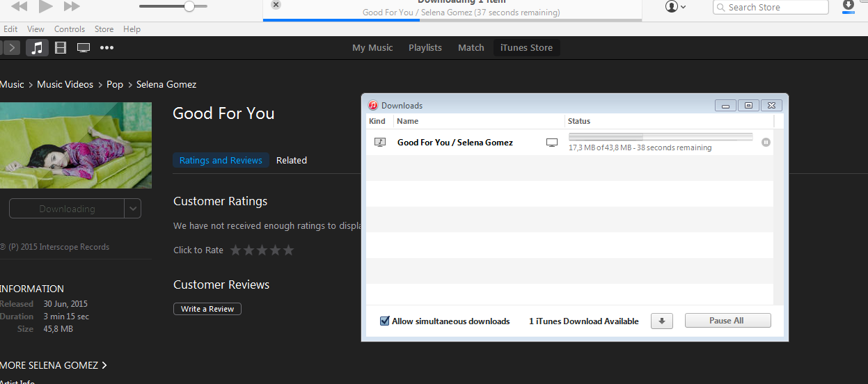Go to the Music Videos breadcrumb
The width and height of the screenshot is (868, 384).
[x=65, y=84]
